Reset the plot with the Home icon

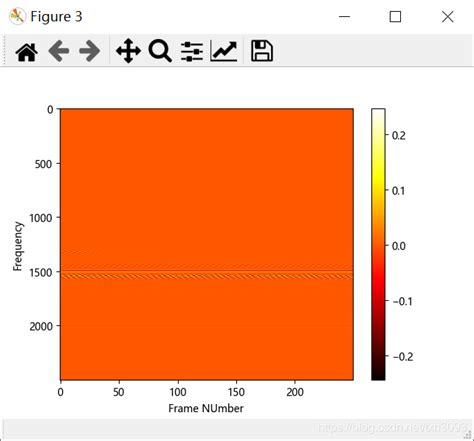coord(27,51)
